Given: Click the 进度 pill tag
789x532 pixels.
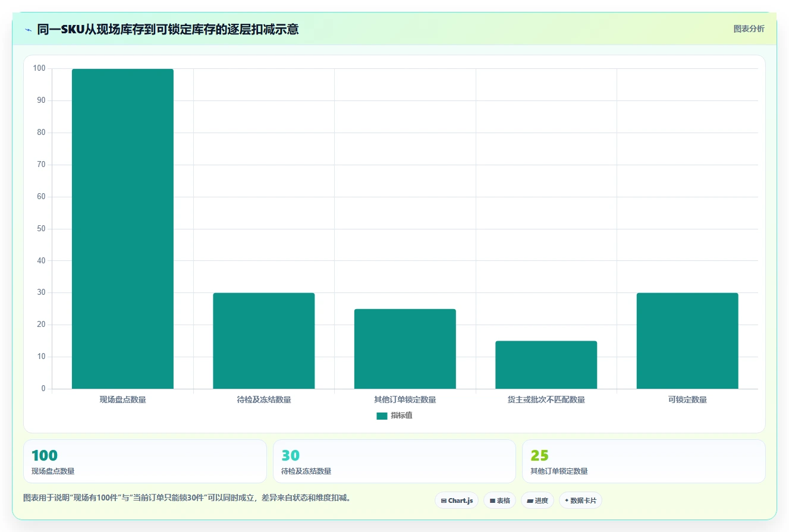Looking at the screenshot, I should 537,500.
